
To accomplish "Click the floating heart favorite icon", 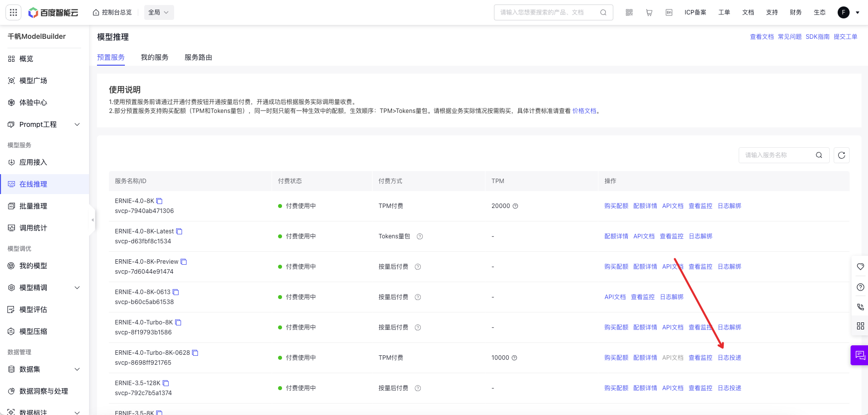I will [x=861, y=267].
